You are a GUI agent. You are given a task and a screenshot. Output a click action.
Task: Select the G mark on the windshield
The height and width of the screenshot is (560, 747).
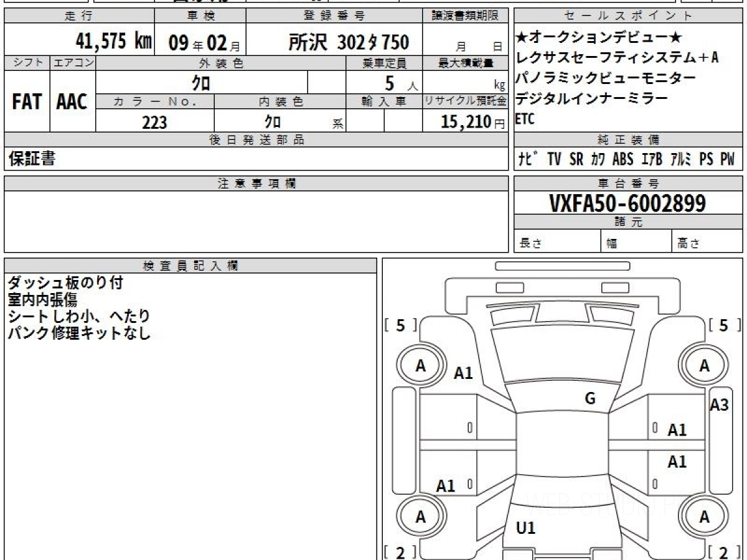[x=590, y=399]
